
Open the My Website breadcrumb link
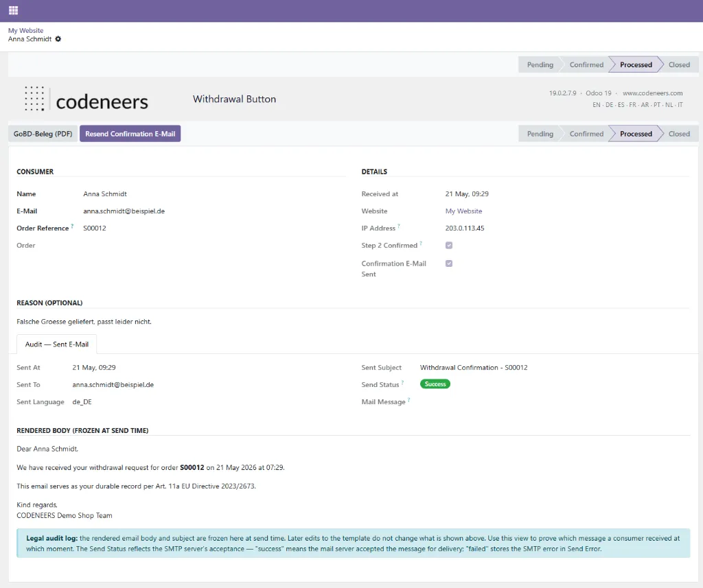pyautogui.click(x=25, y=30)
